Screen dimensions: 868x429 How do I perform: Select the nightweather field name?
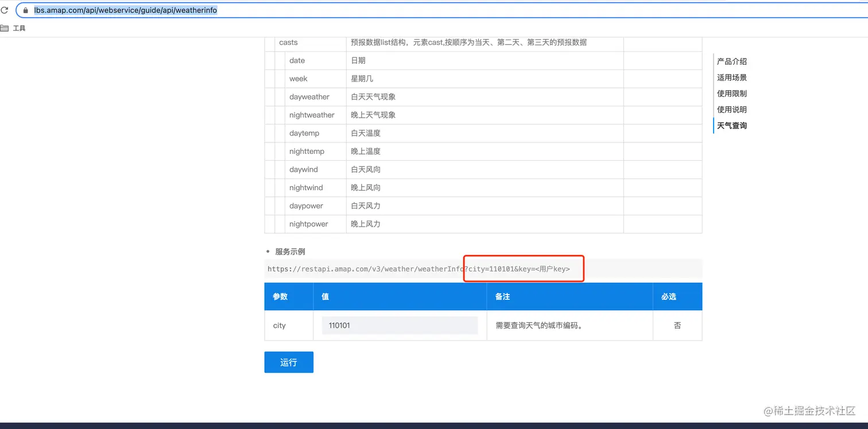point(312,115)
